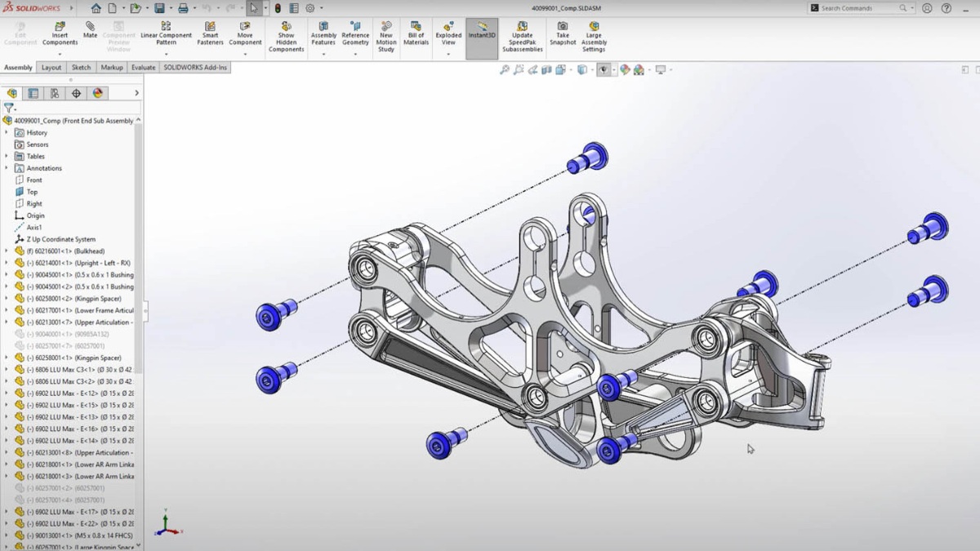Click the SOLIDWORKS logo menu arrow

coord(72,8)
